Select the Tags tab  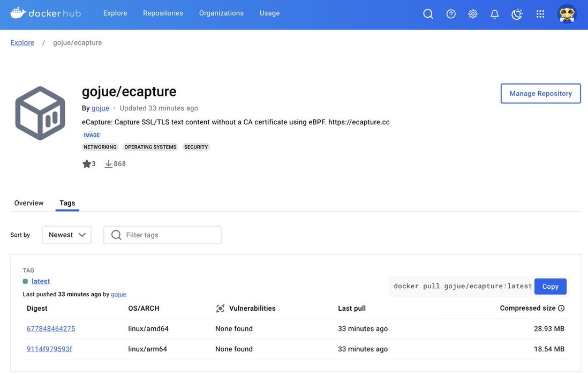coord(67,203)
